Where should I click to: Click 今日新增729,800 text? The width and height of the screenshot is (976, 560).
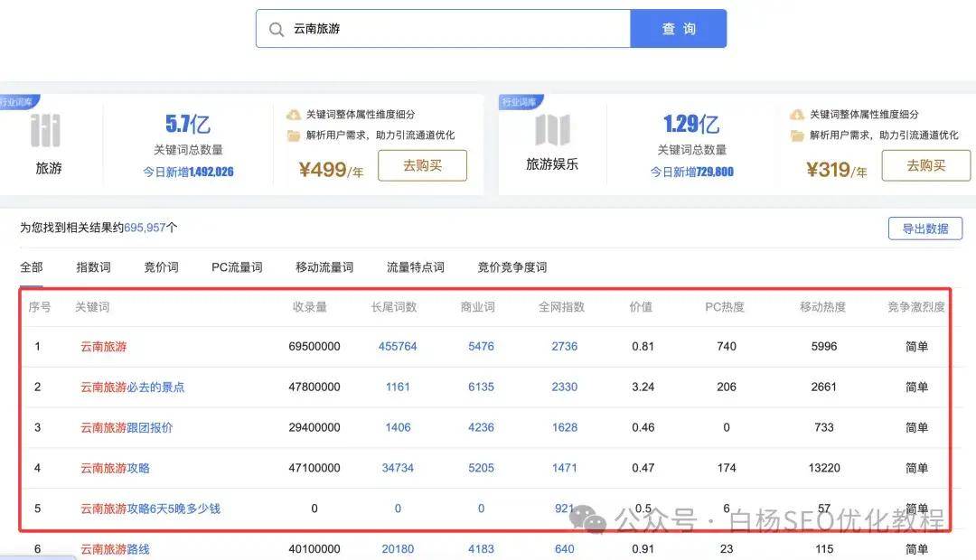pyautogui.click(x=692, y=172)
